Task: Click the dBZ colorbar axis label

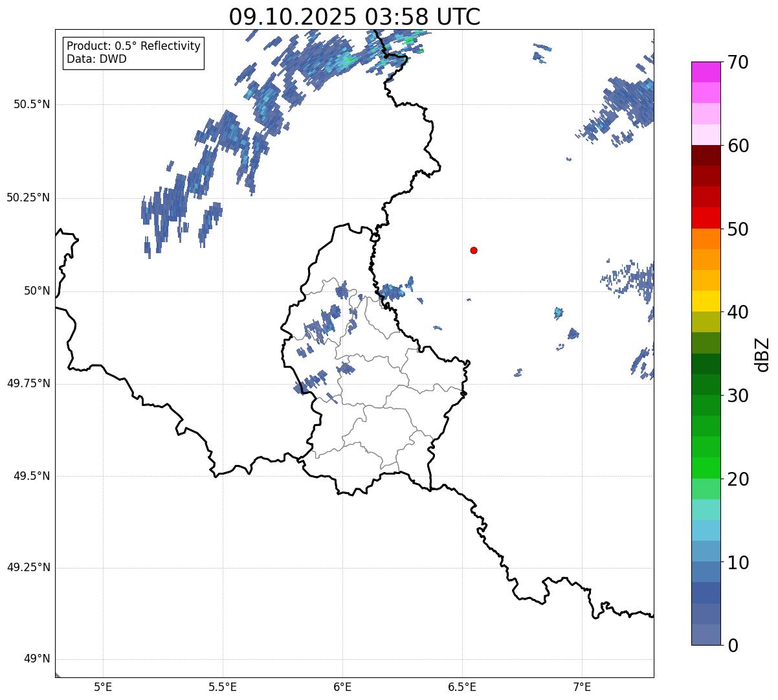Action: click(762, 354)
